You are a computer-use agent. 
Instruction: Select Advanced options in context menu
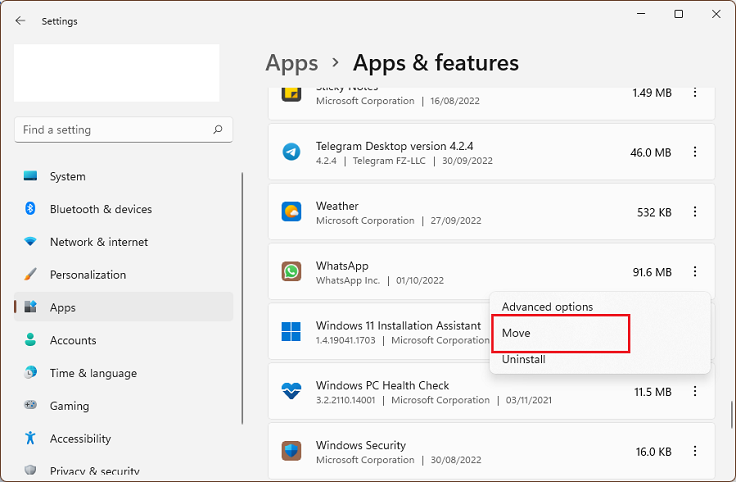click(547, 307)
